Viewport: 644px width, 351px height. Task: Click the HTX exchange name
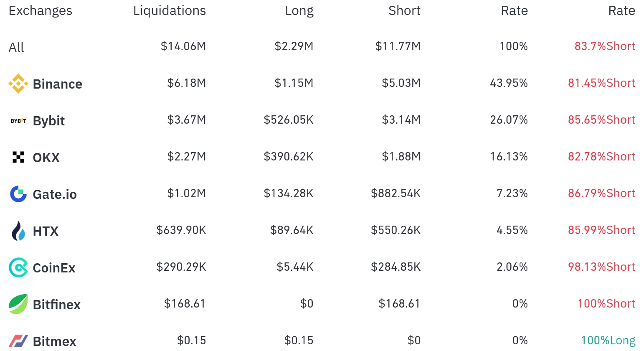coord(46,231)
